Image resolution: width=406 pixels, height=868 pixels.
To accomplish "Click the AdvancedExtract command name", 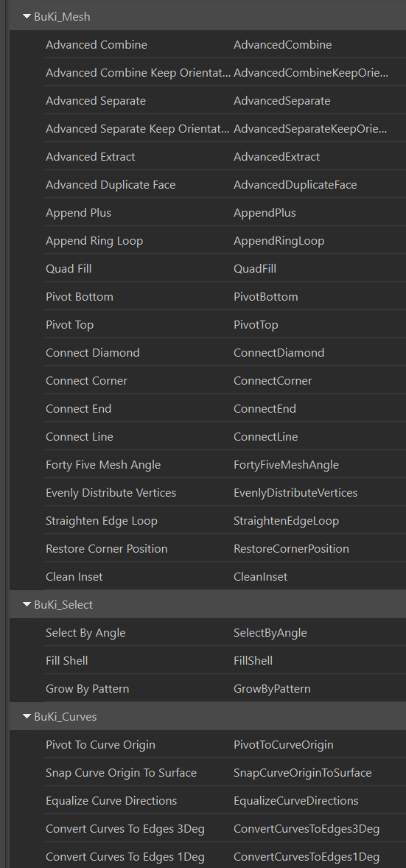I will point(276,157).
